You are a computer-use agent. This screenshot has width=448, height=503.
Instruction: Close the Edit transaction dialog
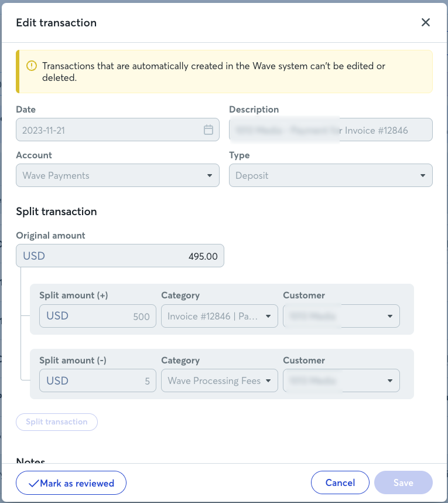426,22
